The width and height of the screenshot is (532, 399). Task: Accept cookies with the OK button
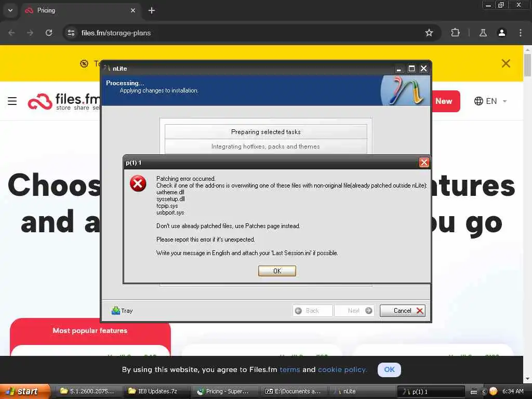pyautogui.click(x=389, y=369)
